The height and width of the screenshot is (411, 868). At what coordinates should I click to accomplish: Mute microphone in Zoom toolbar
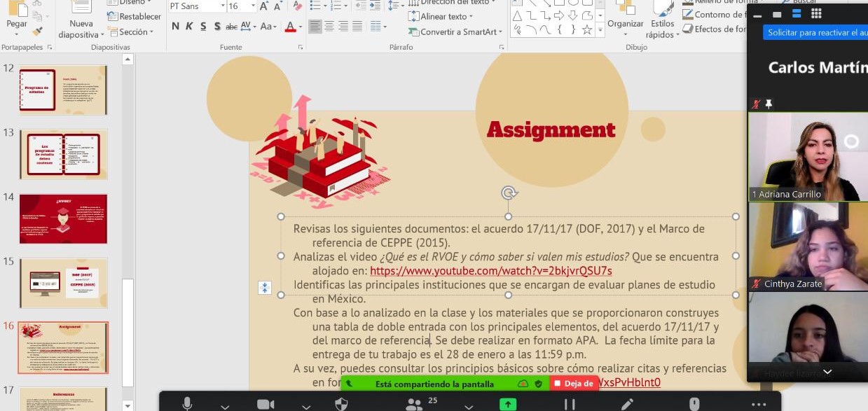[x=188, y=404]
